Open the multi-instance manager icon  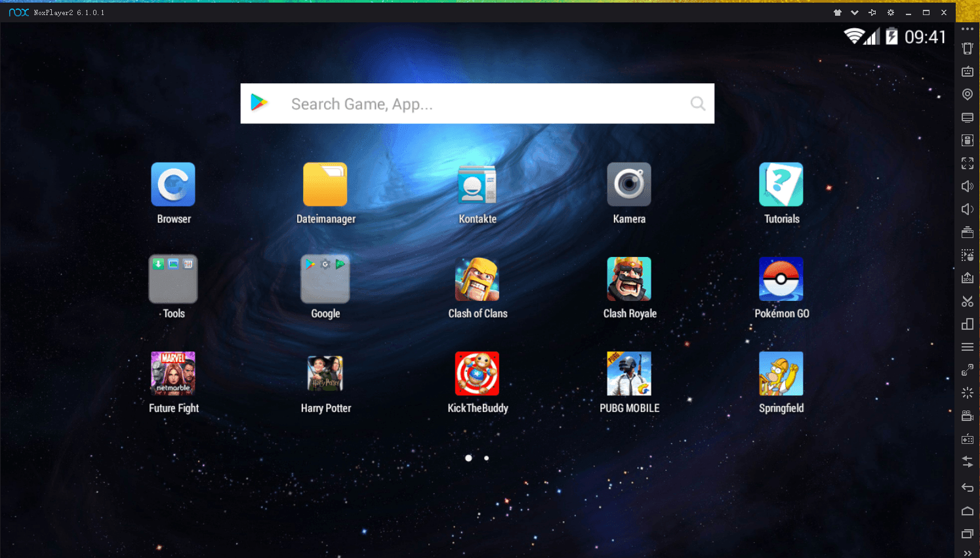pyautogui.click(x=968, y=324)
